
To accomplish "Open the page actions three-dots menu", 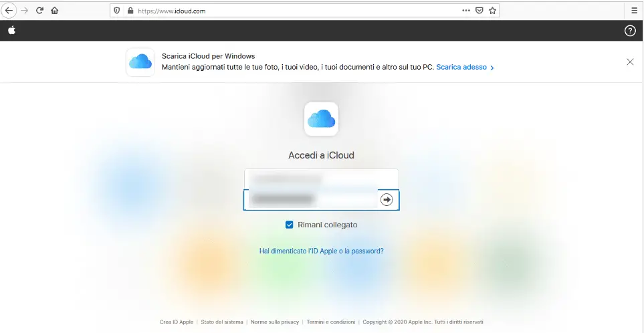I will coord(465,11).
